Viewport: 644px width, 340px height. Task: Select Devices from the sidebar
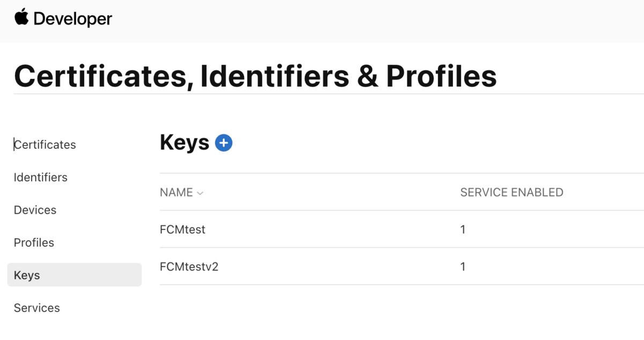35,210
